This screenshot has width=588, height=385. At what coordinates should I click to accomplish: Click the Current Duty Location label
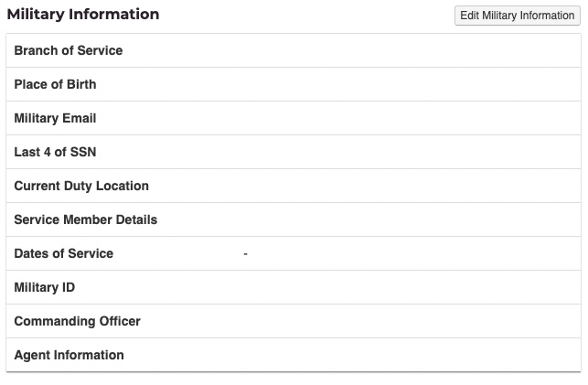tap(81, 186)
